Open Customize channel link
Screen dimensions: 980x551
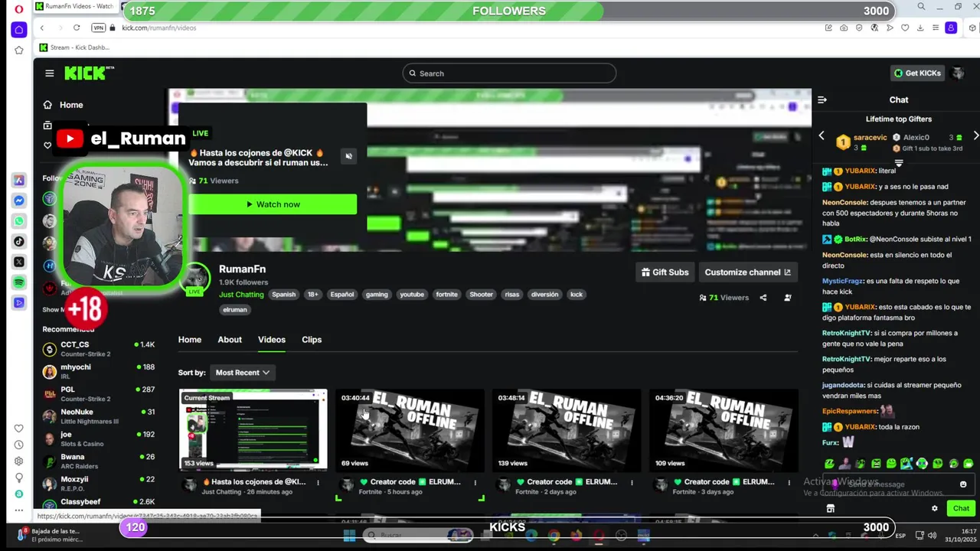(x=748, y=272)
